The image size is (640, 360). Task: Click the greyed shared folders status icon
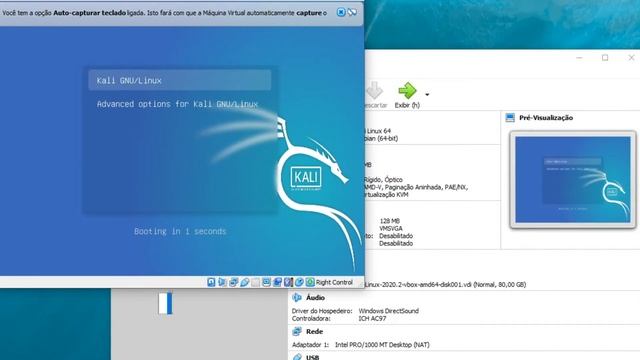pos(255,282)
